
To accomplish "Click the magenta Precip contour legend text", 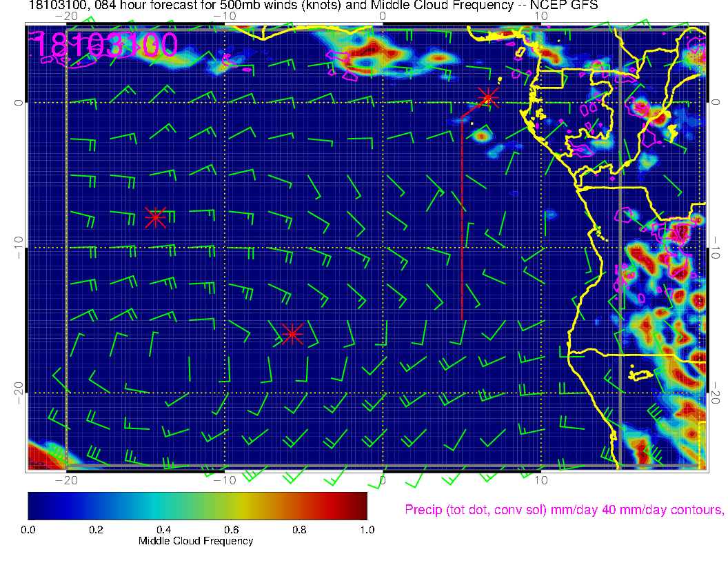I will point(563,510).
